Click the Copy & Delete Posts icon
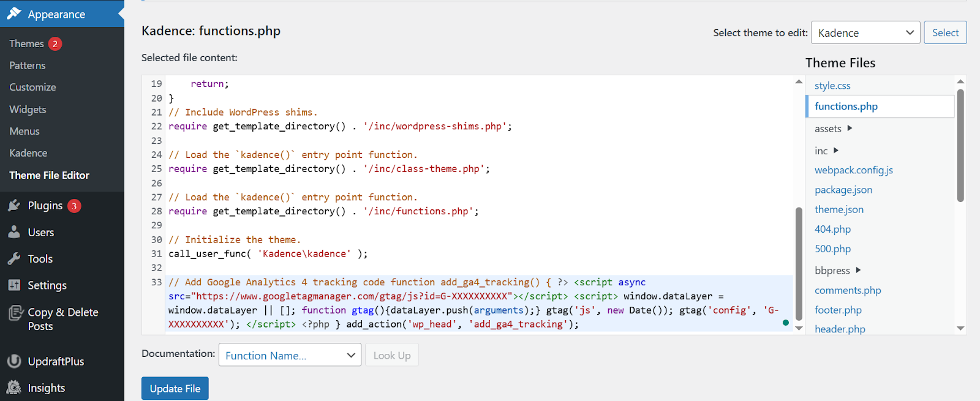This screenshot has width=980, height=401. 15,313
